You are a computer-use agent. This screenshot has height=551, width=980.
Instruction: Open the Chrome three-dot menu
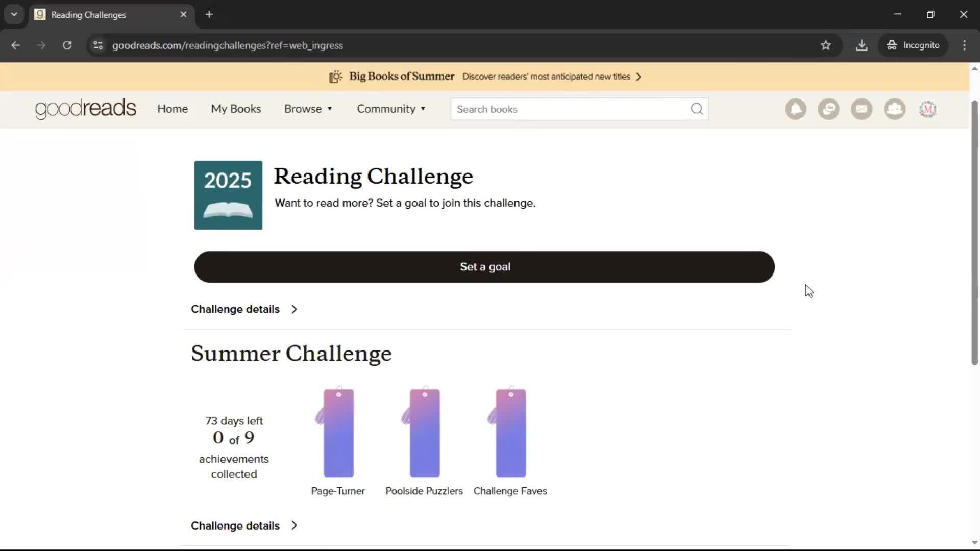pyautogui.click(x=964, y=45)
